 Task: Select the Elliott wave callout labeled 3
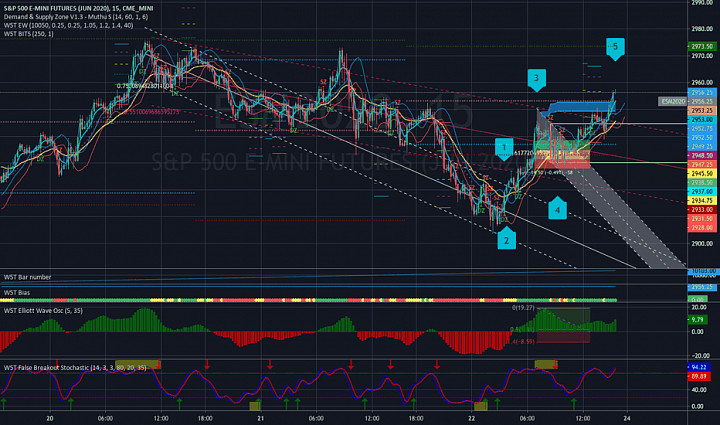point(536,80)
